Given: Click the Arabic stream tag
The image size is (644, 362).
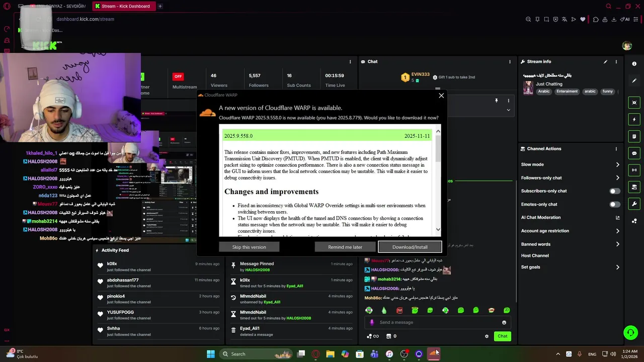Looking at the screenshot, I should click(544, 92).
